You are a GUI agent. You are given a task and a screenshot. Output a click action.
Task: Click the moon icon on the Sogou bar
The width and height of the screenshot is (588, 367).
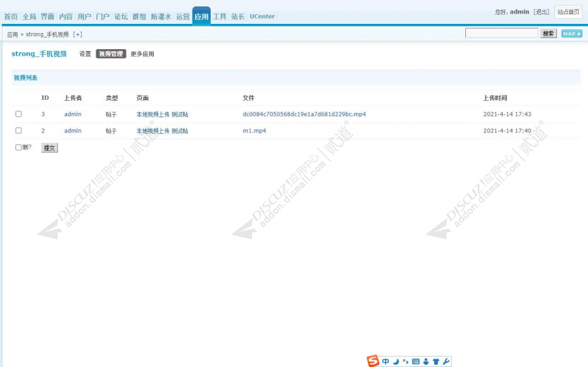(396, 361)
